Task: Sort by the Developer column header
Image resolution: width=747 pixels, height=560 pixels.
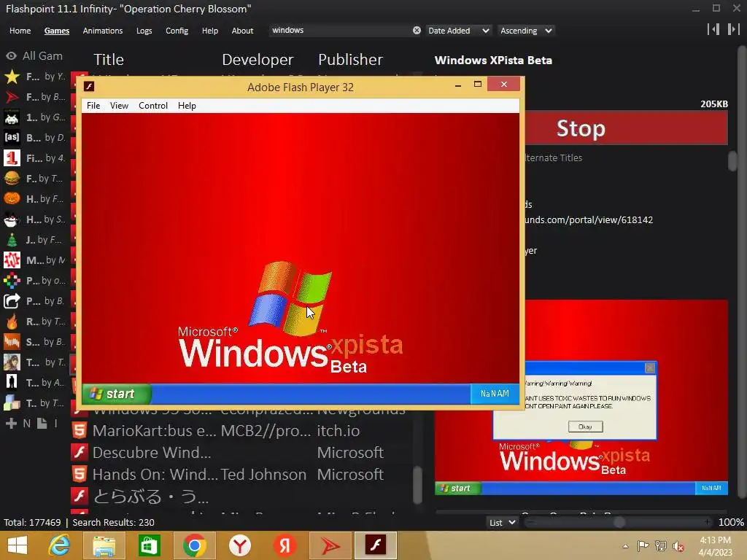Action: [258, 60]
